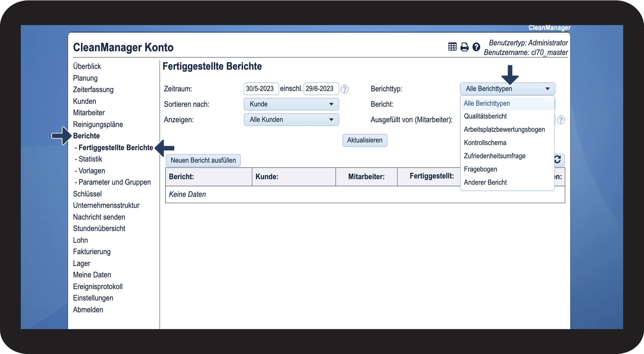644x354 pixels.
Task: Go to Lager in the sidebar
Action: [82, 264]
